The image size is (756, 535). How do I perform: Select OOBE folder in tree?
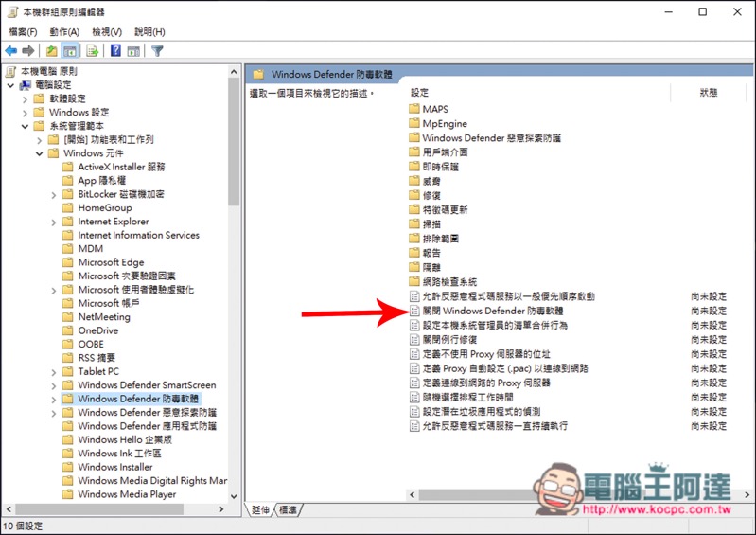coord(91,344)
